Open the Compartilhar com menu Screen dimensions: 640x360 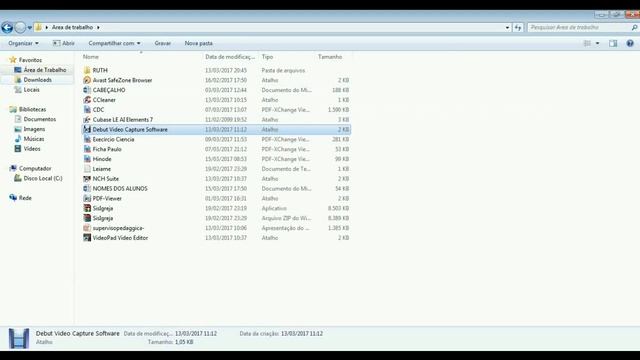[114, 43]
